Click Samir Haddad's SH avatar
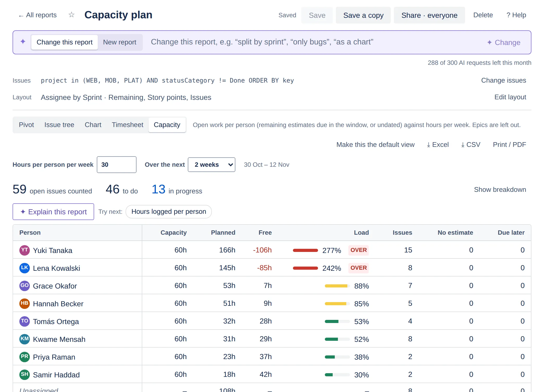The width and height of the screenshot is (544, 392). (x=25, y=374)
